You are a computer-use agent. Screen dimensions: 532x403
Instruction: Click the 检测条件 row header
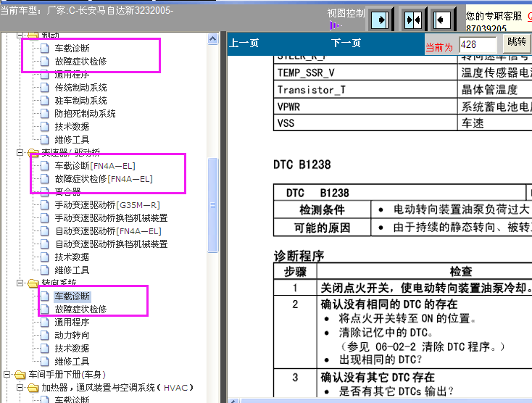(322, 209)
